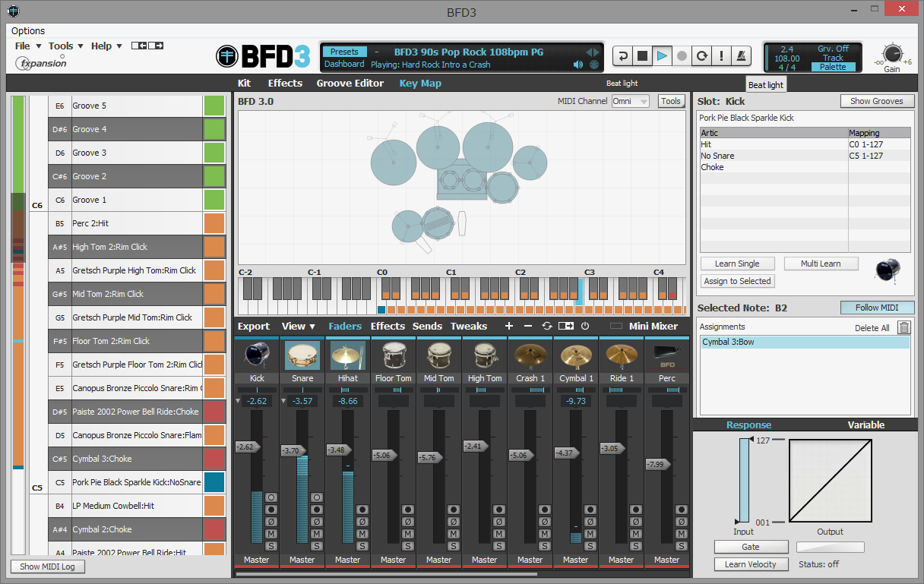Screen dimensions: 924x584
Task: Click the Ride 1 cymbal icon
Action: [x=622, y=355]
